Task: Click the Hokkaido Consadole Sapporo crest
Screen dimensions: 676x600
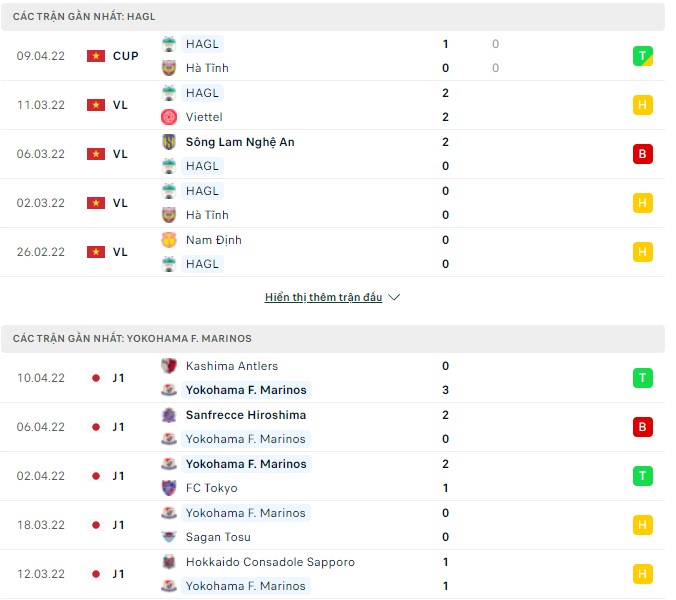Action: pyautogui.click(x=169, y=562)
